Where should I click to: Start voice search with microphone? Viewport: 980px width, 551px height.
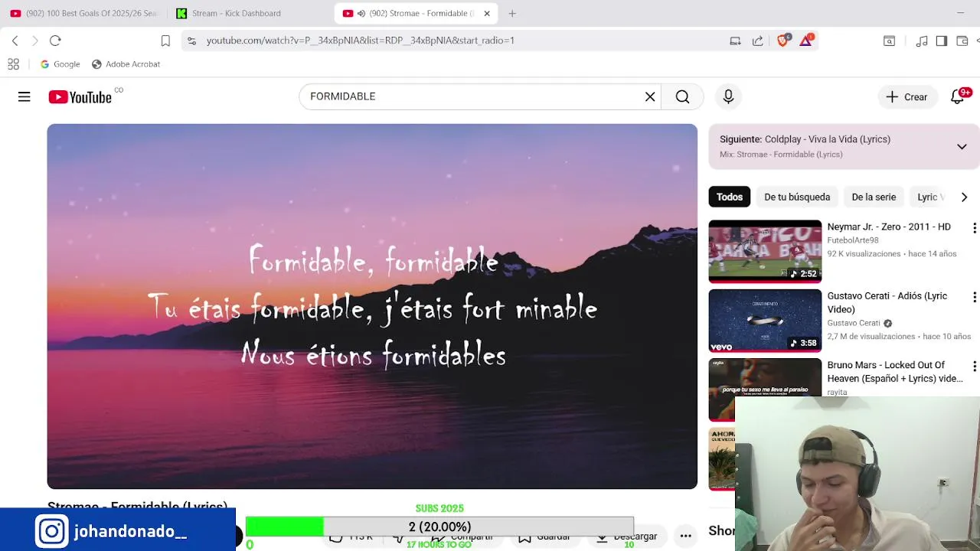(x=728, y=96)
